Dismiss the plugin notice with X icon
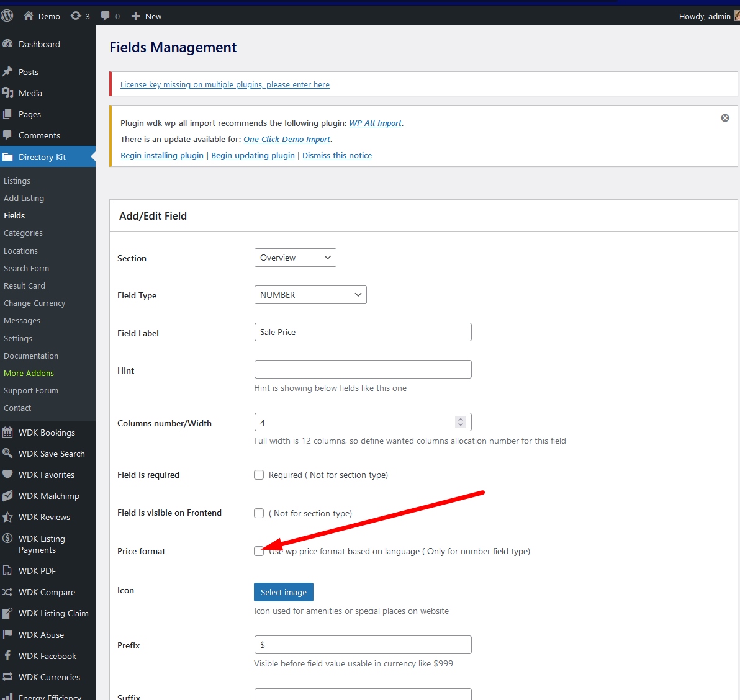The height and width of the screenshot is (700, 740). [x=725, y=118]
